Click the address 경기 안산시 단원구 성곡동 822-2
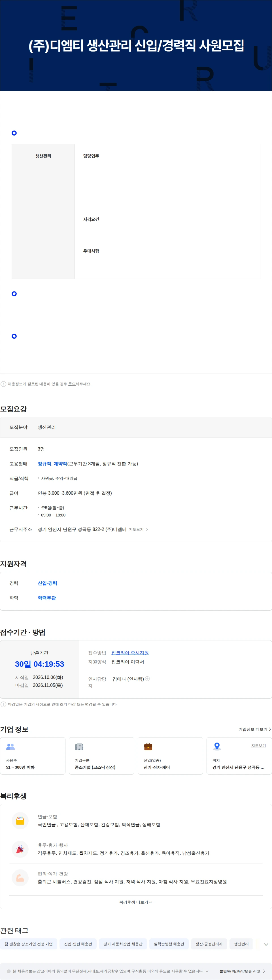This screenshot has height=980, width=272. [82, 529]
